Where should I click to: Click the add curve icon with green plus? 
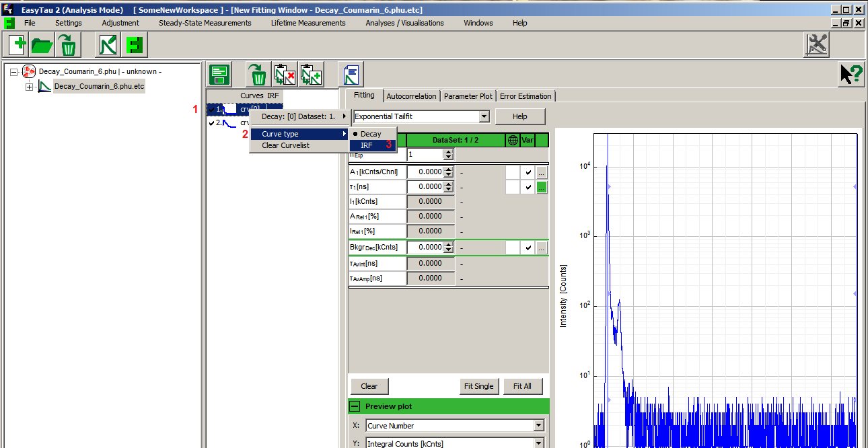[312, 74]
